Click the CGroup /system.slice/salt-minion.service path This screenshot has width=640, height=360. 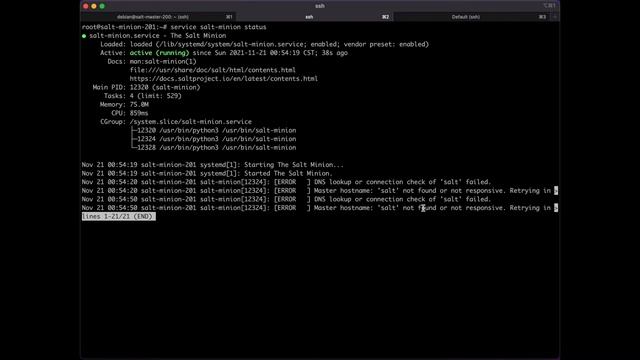191,122
